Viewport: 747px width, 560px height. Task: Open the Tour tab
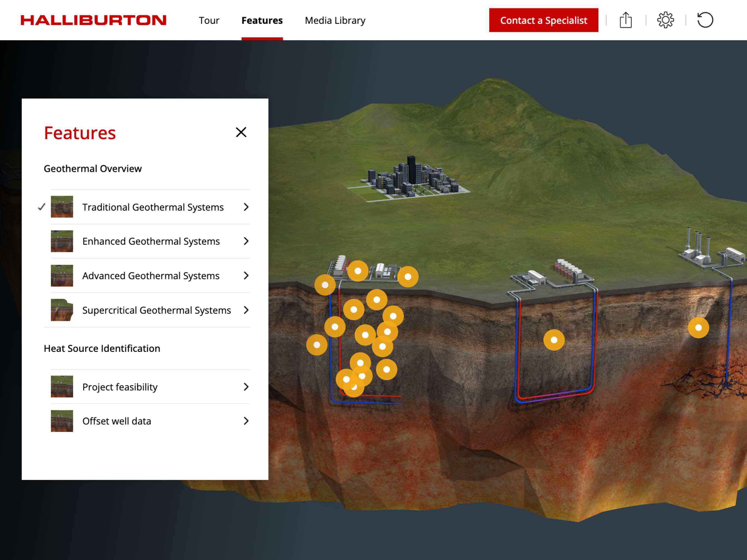[209, 20]
